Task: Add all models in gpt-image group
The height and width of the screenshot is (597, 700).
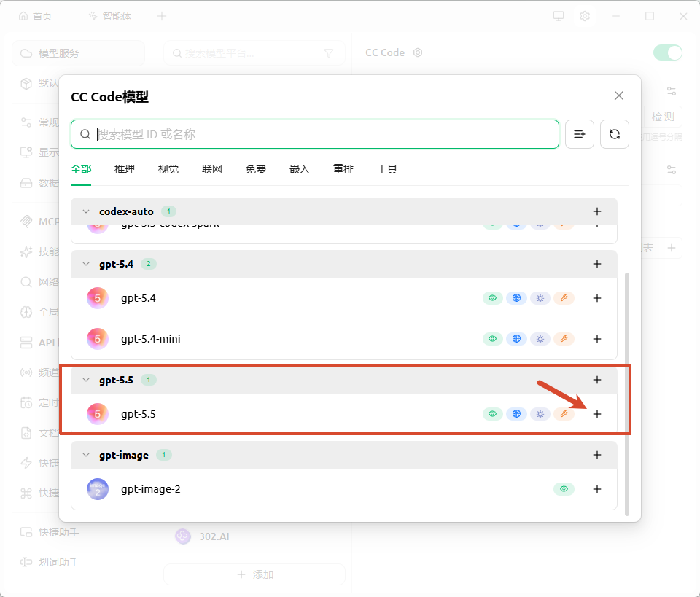Action: coord(597,455)
